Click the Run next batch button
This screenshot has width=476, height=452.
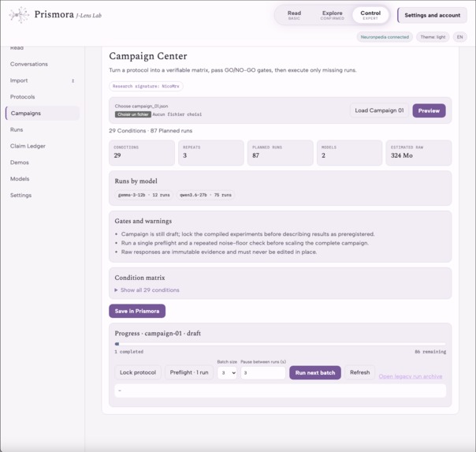coord(315,372)
